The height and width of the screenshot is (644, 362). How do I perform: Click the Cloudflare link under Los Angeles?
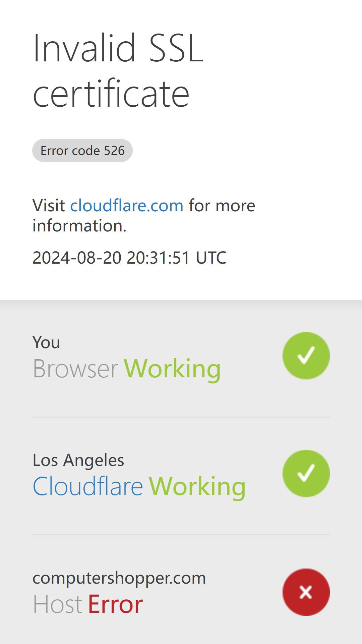tap(88, 486)
